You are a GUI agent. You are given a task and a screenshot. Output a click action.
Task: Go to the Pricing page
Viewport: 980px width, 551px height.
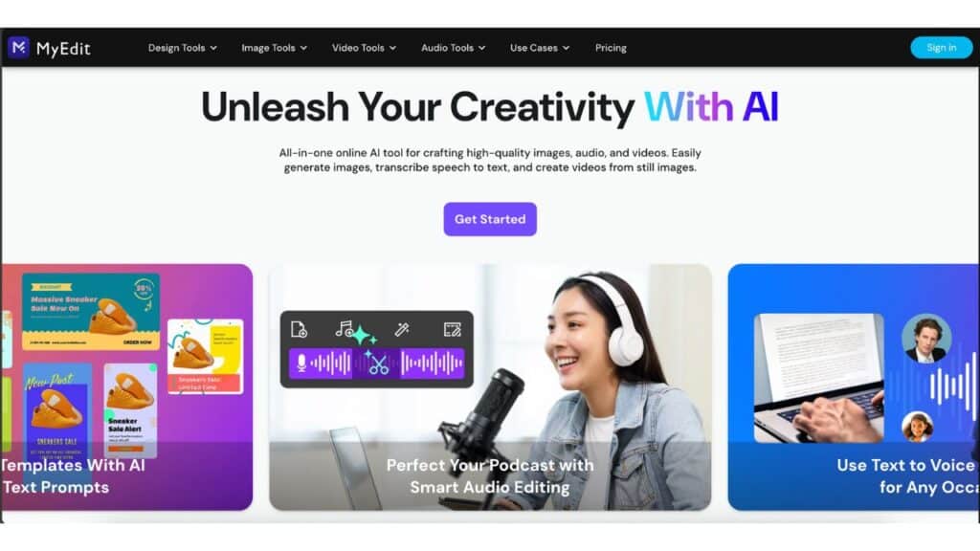coord(611,48)
